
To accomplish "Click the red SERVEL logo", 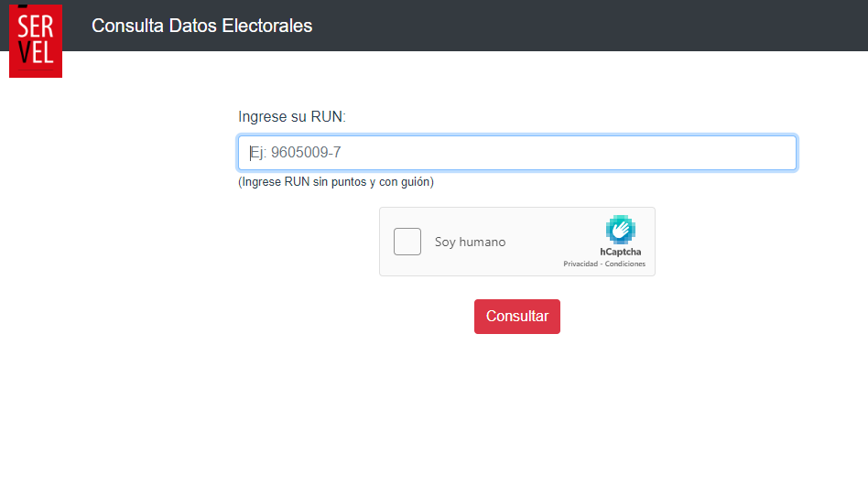I will click(36, 40).
